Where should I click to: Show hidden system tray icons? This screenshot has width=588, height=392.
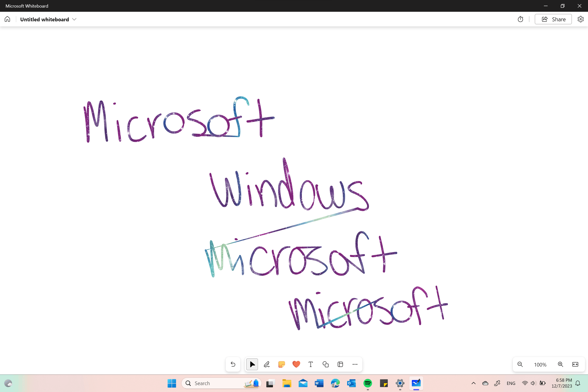(x=474, y=383)
